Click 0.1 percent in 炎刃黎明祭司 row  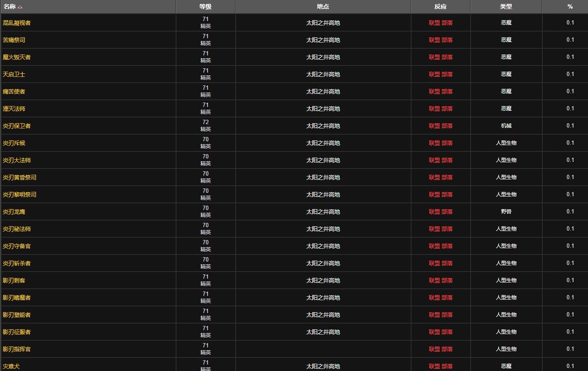(x=570, y=195)
